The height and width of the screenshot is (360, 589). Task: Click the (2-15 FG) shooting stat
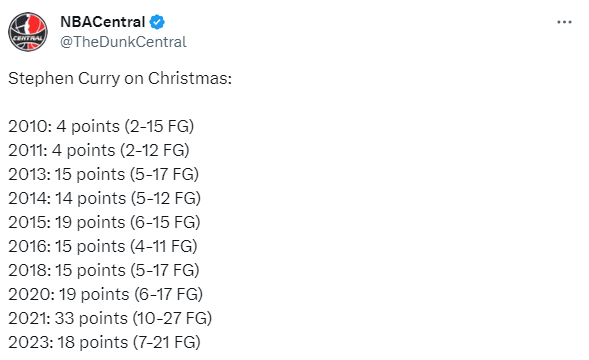pyautogui.click(x=160, y=126)
